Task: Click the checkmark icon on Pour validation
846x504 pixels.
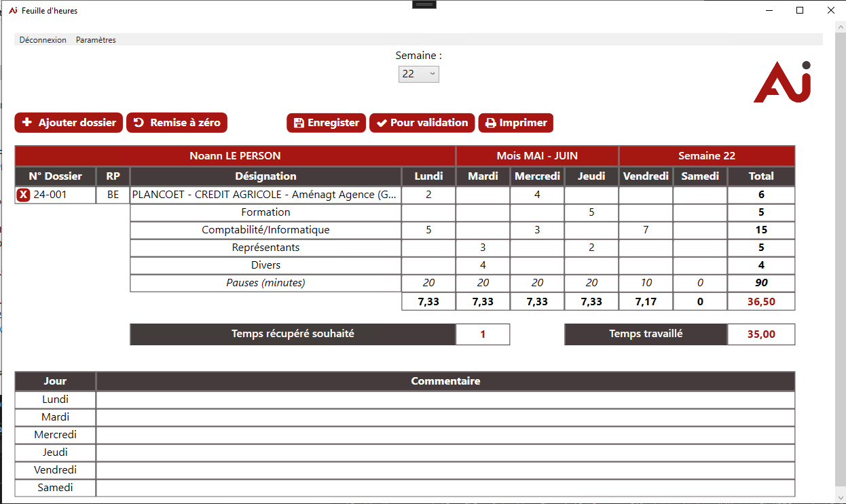Action: point(382,123)
